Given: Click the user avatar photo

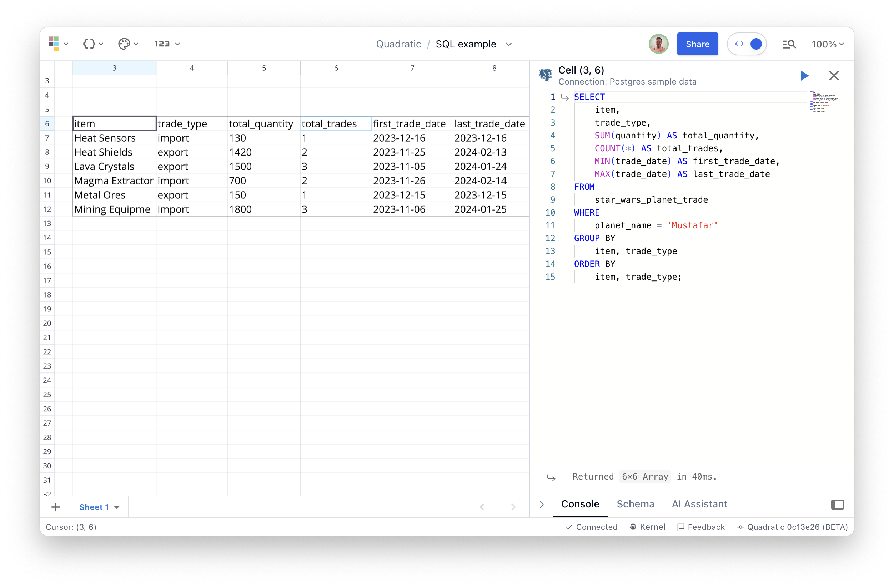Looking at the screenshot, I should click(x=658, y=44).
